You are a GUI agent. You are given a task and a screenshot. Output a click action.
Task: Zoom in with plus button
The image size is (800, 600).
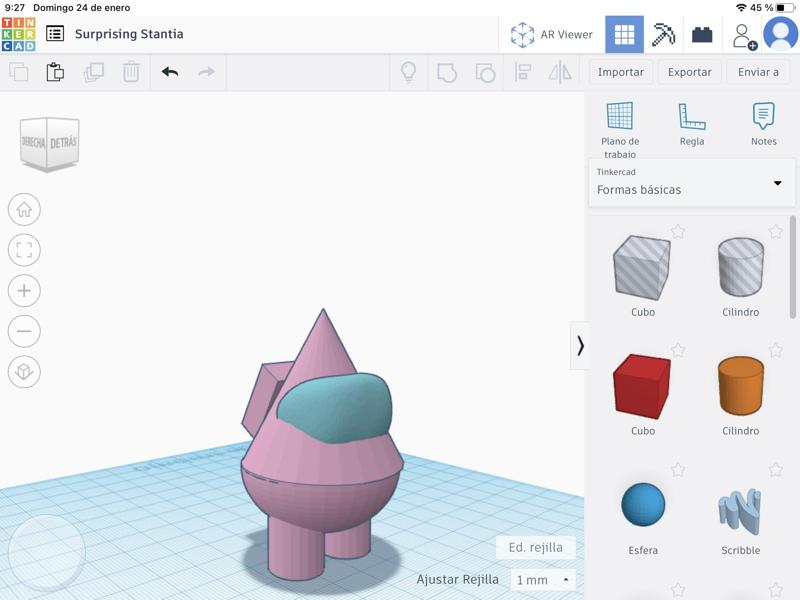pos(24,291)
